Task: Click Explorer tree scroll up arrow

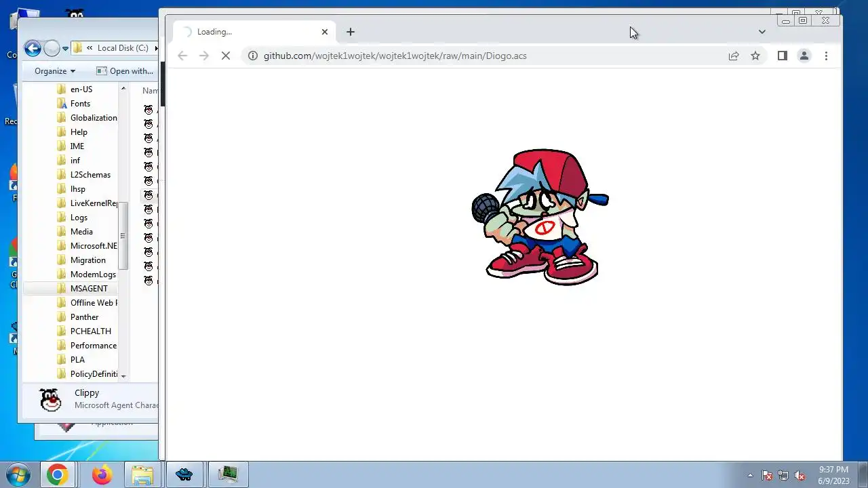Action: point(123,89)
